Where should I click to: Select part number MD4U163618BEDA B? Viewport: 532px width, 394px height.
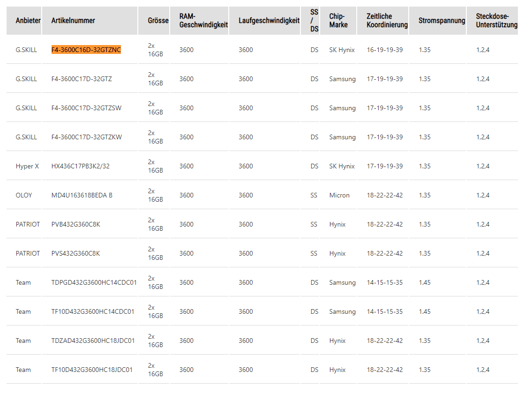coord(82,196)
